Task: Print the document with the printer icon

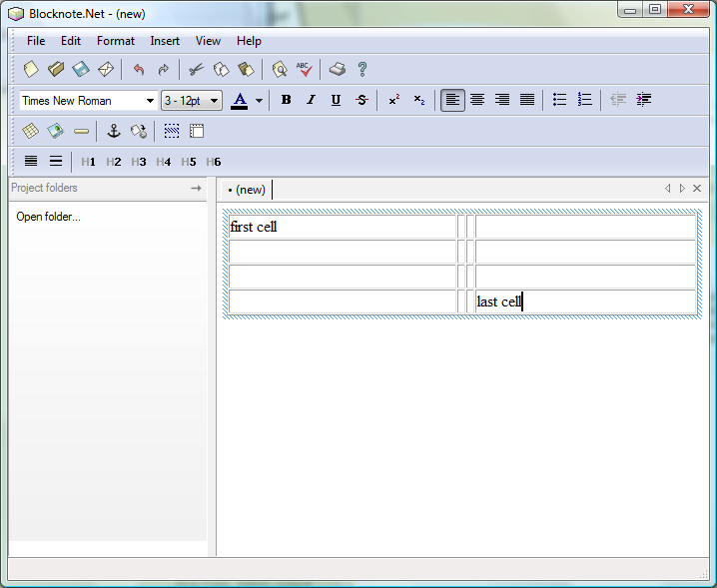Action: (338, 70)
